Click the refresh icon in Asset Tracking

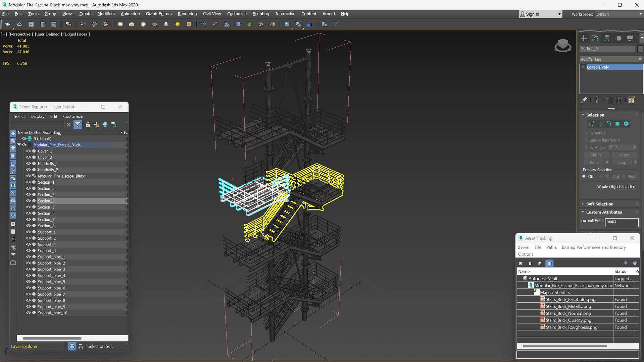click(x=521, y=263)
